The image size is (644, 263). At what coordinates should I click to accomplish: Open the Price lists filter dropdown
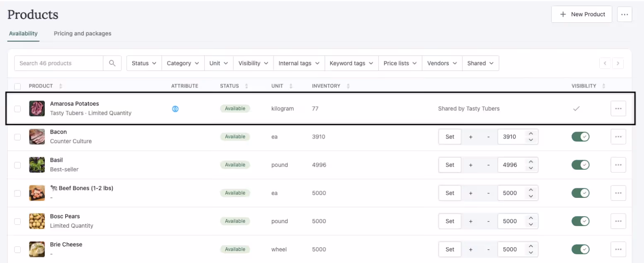(400, 63)
